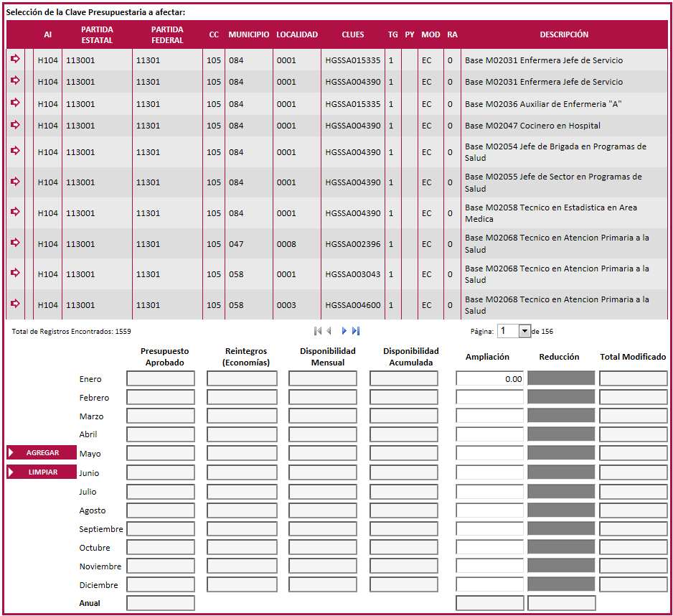
Task: Focus the Diciembre Ampliación input field
Action: pyautogui.click(x=489, y=584)
